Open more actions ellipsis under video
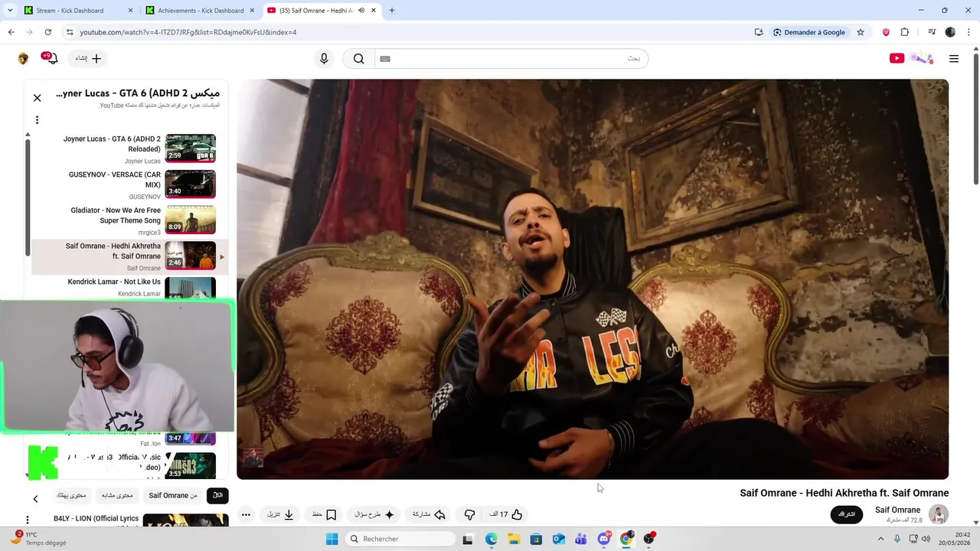Viewport: 980px width, 551px height. pyautogui.click(x=246, y=515)
